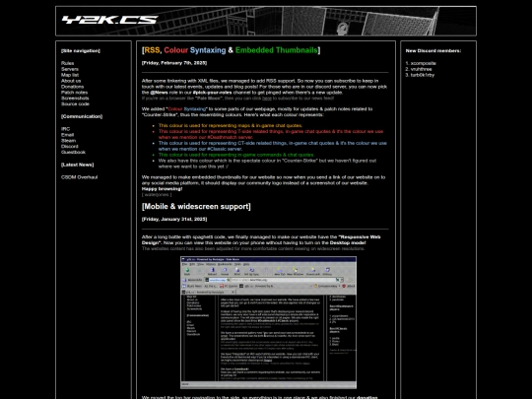Visit the About us page
Image resolution: width=532 pixels, height=399 pixels.
pyautogui.click(x=71, y=81)
